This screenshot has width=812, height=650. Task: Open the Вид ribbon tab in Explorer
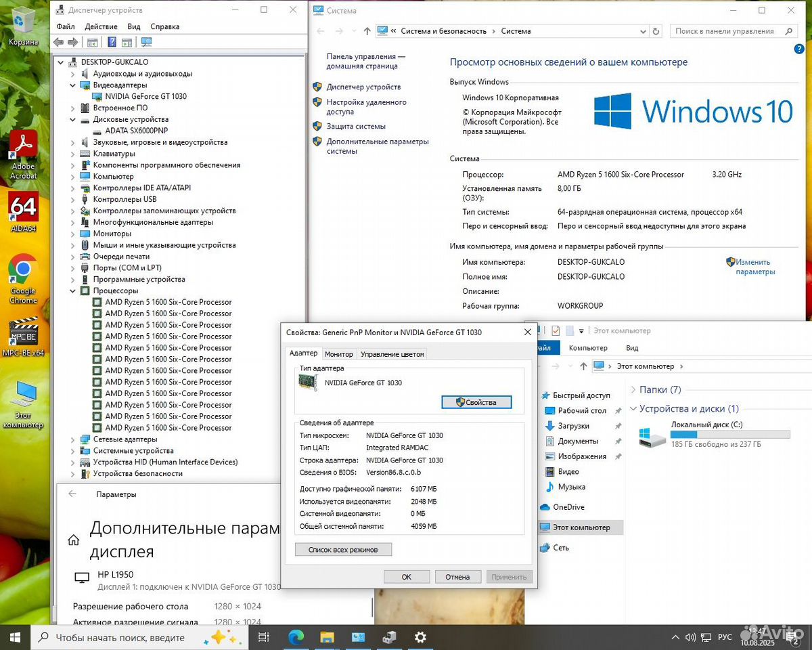tap(632, 348)
